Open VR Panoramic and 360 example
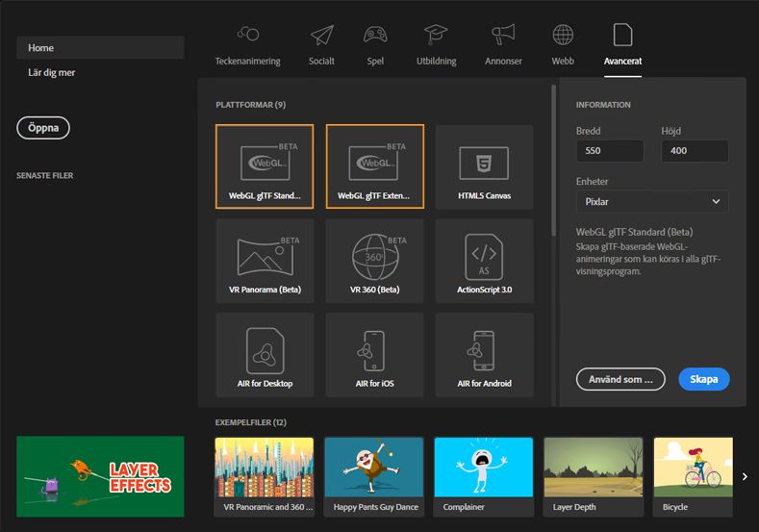 [265, 477]
